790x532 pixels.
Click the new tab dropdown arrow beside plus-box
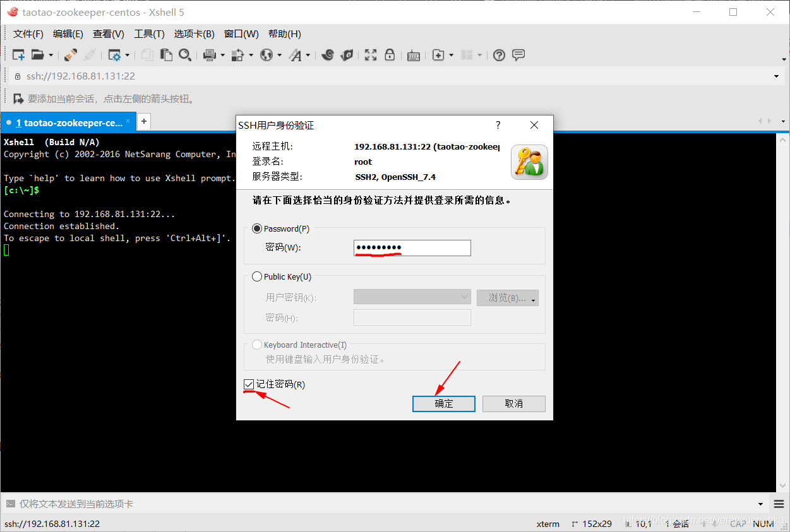click(451, 56)
